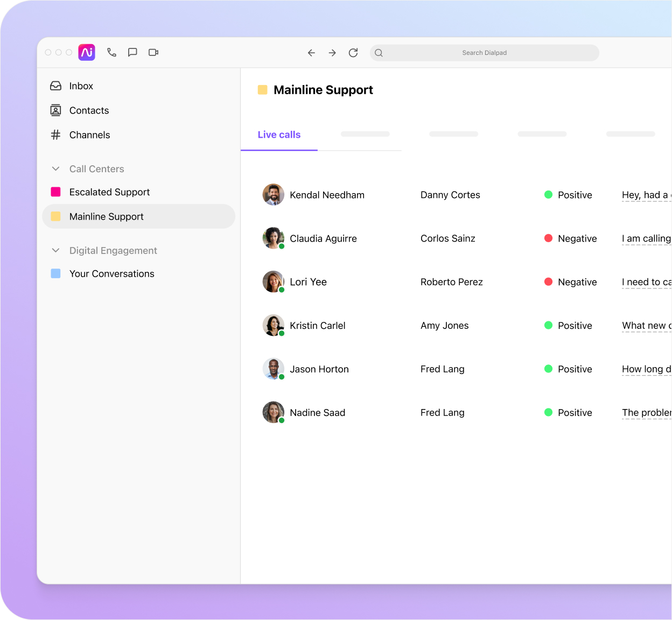Switch to the Live calls tab

tap(279, 135)
